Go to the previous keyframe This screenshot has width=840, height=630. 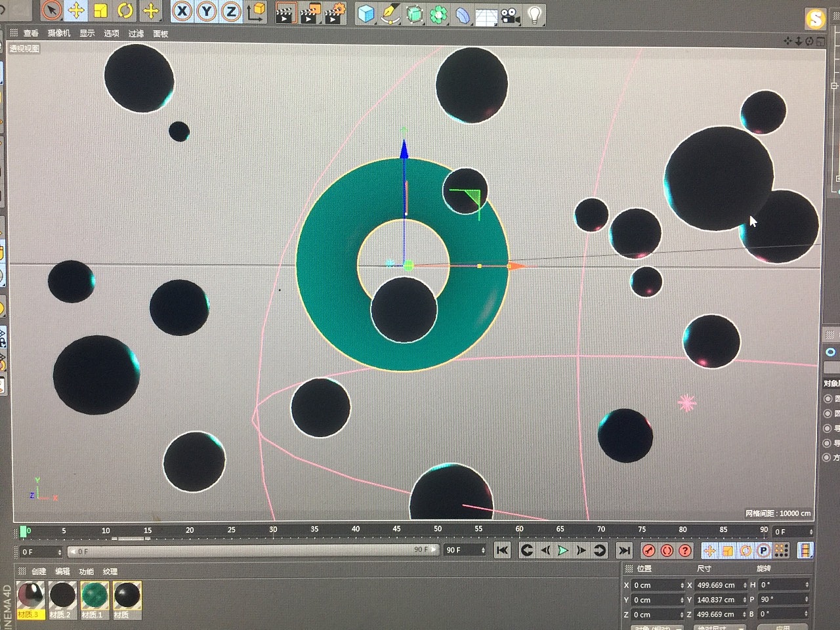click(x=527, y=550)
